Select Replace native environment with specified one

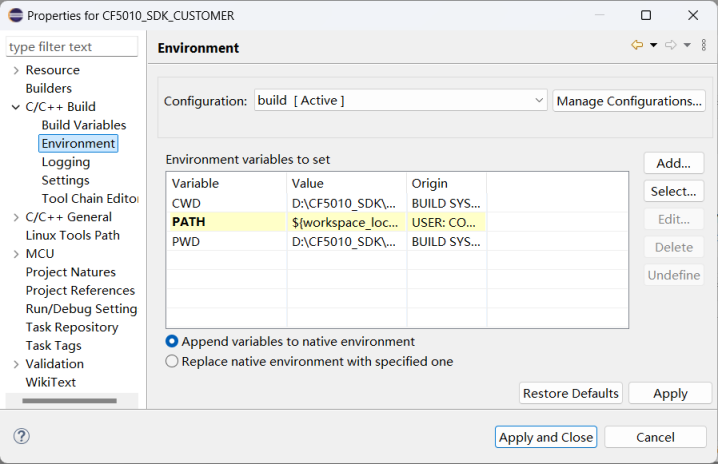coord(172,361)
